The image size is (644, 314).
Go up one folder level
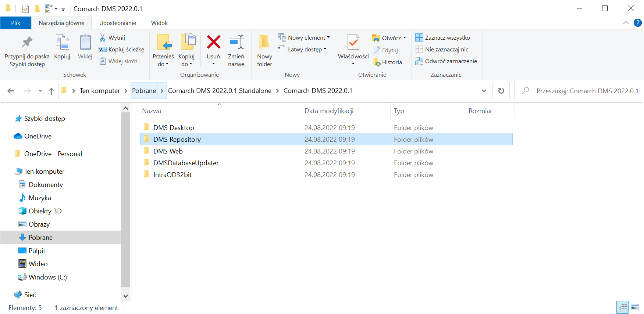pyautogui.click(x=51, y=91)
